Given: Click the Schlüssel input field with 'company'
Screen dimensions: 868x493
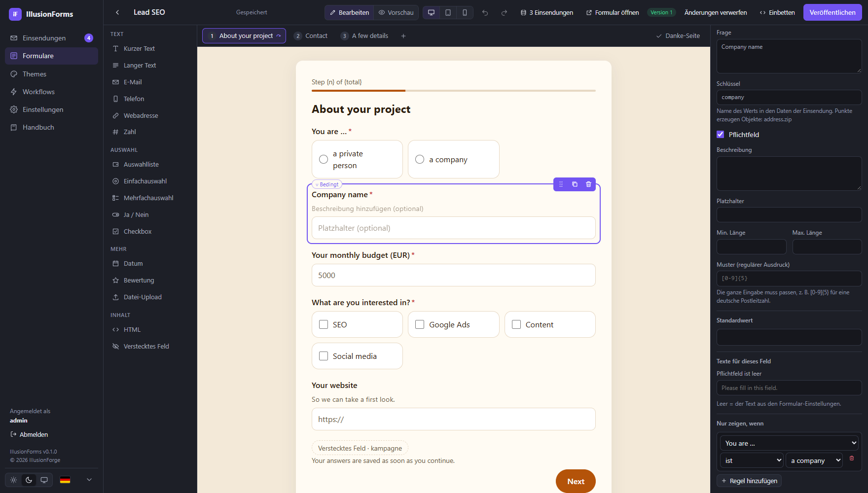Looking at the screenshot, I should 789,97.
